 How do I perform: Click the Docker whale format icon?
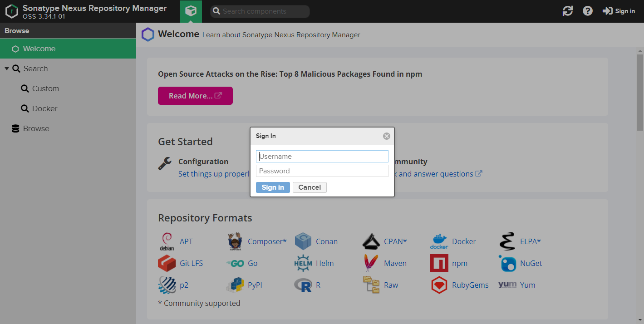pyautogui.click(x=439, y=241)
